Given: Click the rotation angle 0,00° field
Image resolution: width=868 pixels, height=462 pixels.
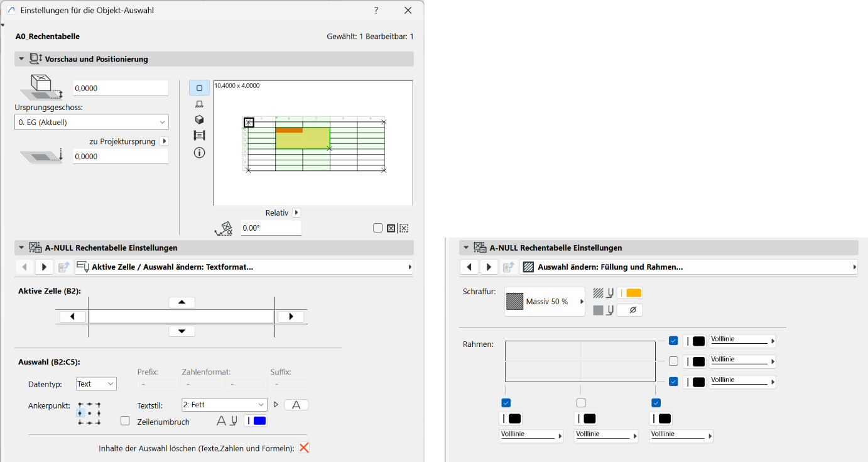Looking at the screenshot, I should pyautogui.click(x=271, y=228).
